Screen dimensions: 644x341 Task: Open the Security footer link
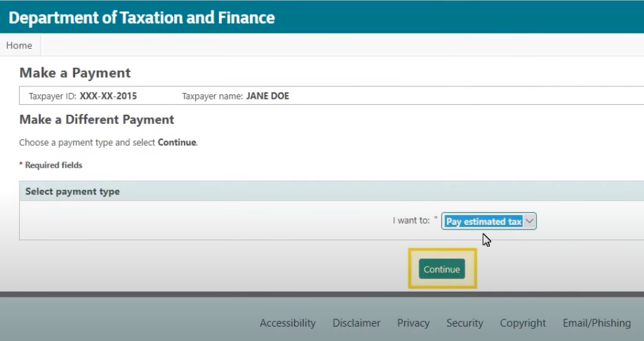[465, 323]
